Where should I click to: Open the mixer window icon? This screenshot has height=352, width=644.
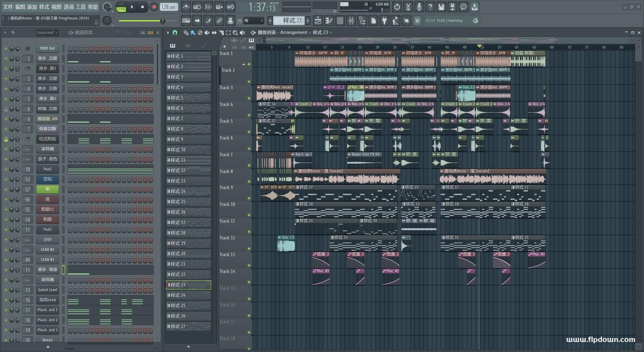(x=351, y=21)
